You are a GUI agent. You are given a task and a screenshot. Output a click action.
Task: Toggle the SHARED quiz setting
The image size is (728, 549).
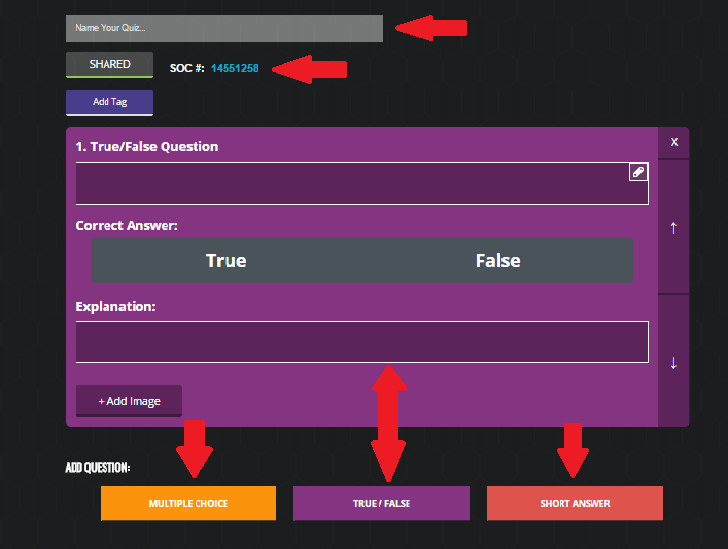[x=109, y=65]
